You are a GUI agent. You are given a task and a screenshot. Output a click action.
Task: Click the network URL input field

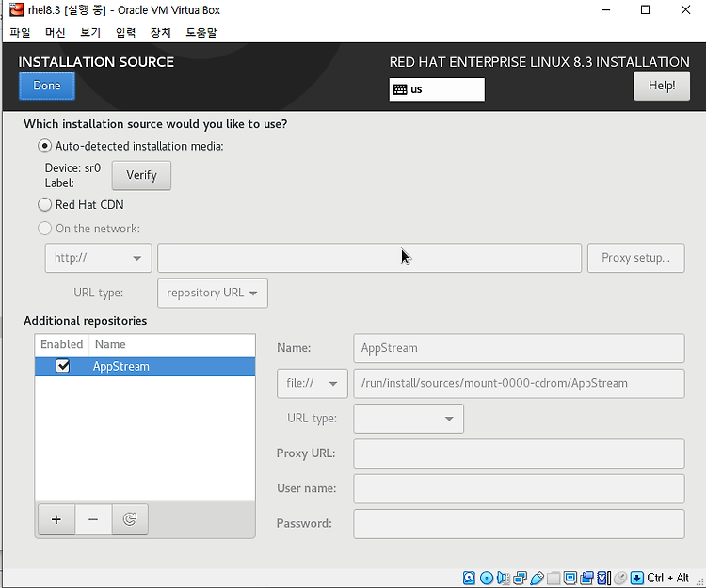click(369, 258)
